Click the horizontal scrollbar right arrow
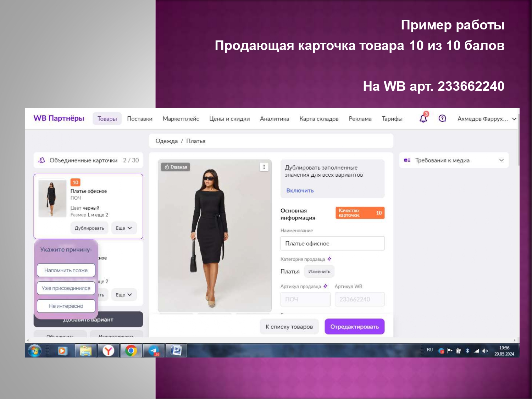 [514, 340]
